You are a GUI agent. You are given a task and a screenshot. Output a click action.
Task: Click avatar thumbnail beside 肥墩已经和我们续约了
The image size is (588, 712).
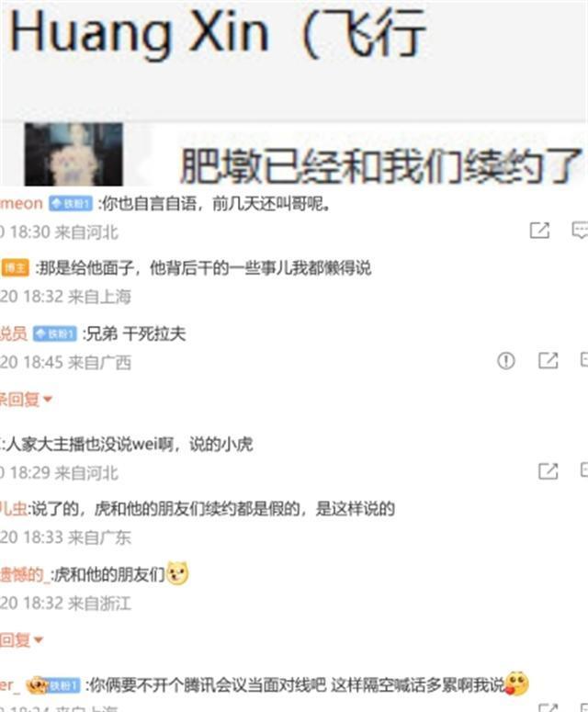73,154
